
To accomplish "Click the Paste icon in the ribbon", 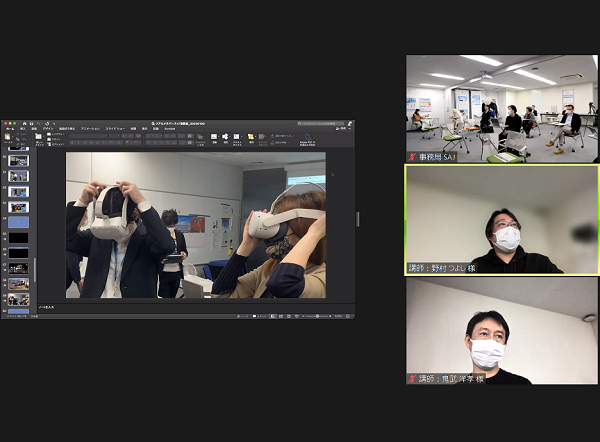I will click(x=10, y=140).
